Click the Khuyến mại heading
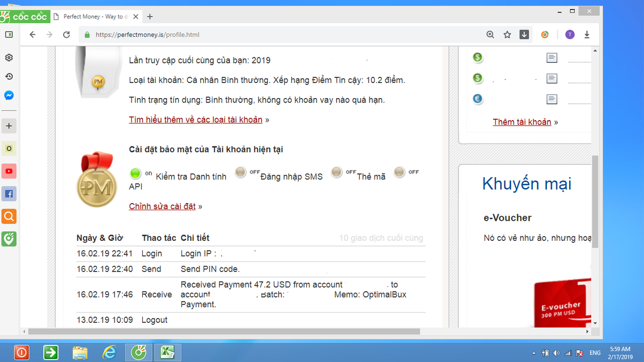 pos(527,184)
